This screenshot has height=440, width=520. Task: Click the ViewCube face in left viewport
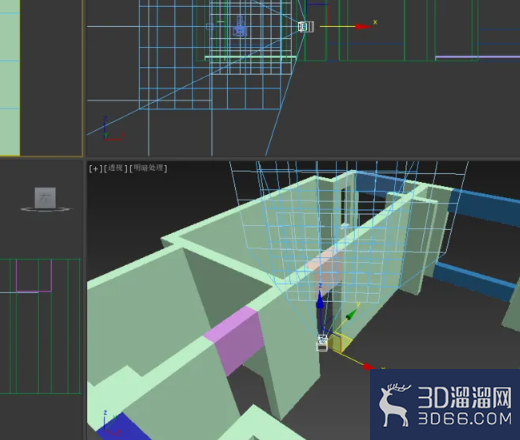pos(45,198)
